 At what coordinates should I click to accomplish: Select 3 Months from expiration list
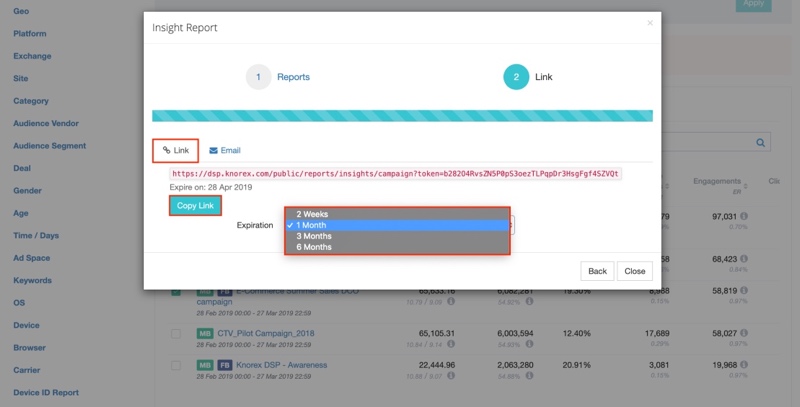pos(314,236)
